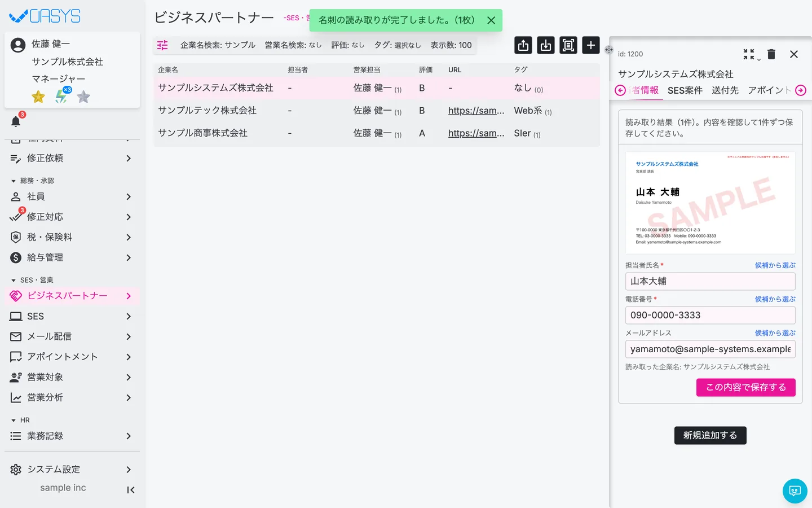Screen dimensions: 812x508
Task: Click the detail panel collapse-size icon
Action: point(749,54)
